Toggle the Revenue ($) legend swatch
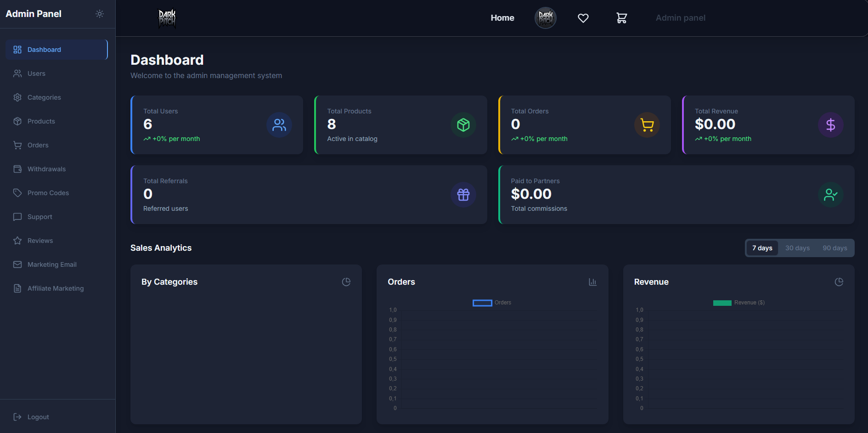Image resolution: width=868 pixels, height=433 pixels. pos(722,303)
